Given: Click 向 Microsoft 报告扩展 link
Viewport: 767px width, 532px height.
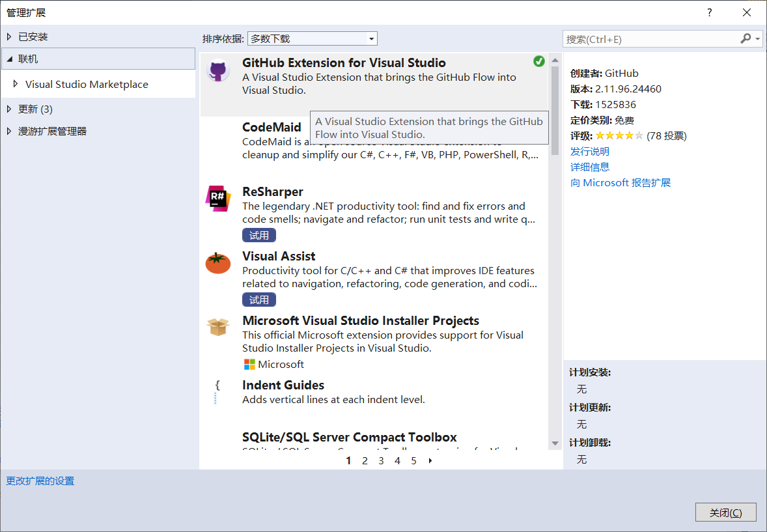Looking at the screenshot, I should 621,182.
